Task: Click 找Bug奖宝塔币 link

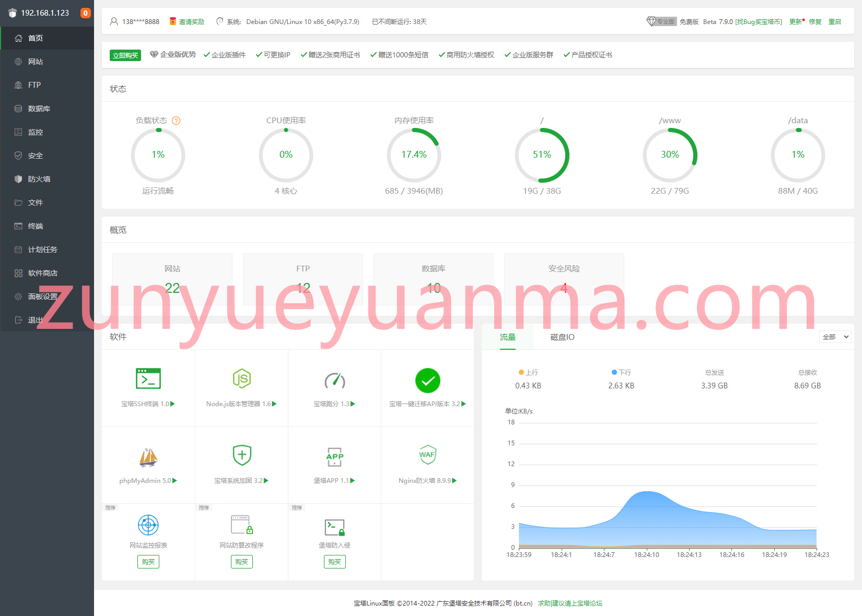Action: 759,21
